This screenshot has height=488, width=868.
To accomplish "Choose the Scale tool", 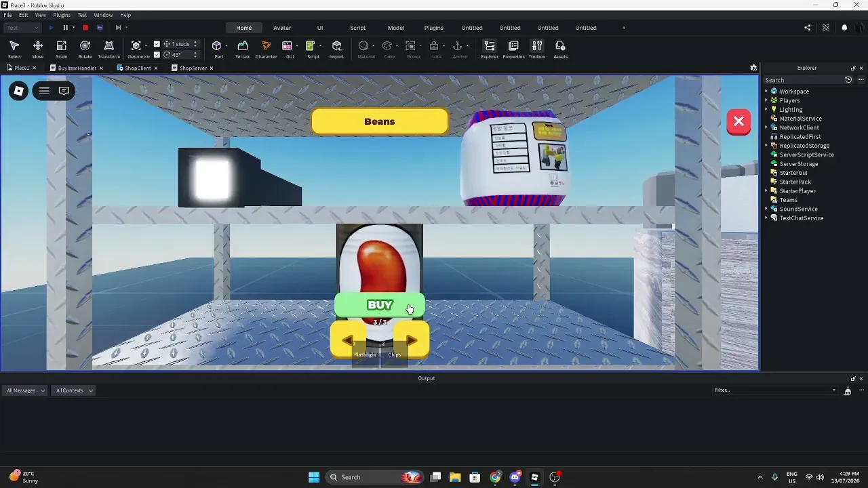I will [61, 49].
